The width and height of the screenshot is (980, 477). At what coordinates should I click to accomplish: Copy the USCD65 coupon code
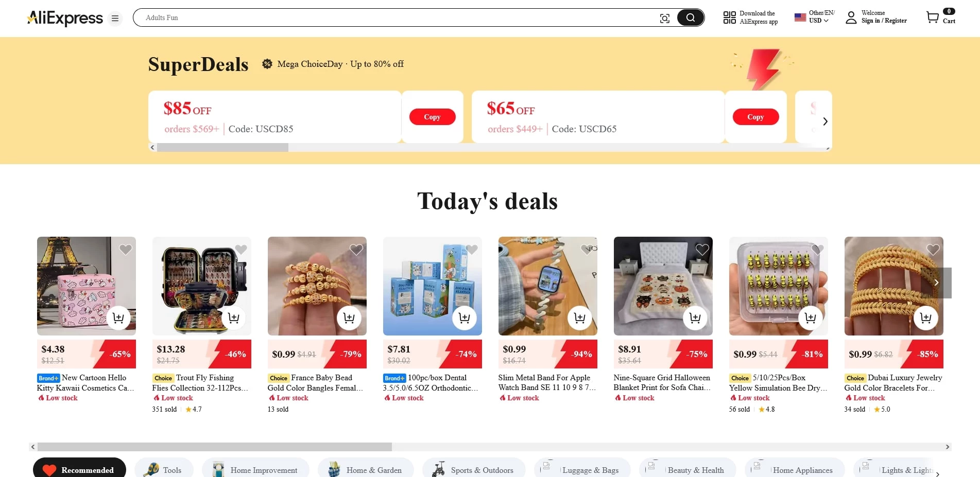point(755,117)
